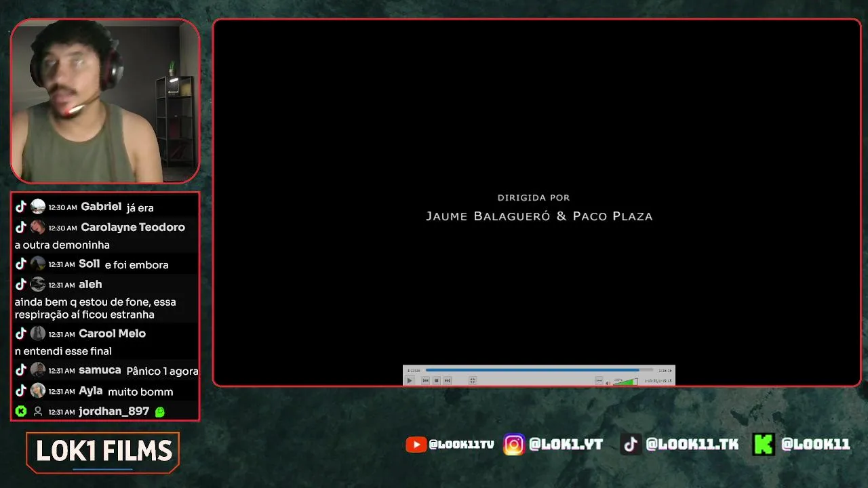Viewport: 868px width, 488px height.
Task: Click the @LOOK11TV YouTube handle
Action: click(461, 445)
